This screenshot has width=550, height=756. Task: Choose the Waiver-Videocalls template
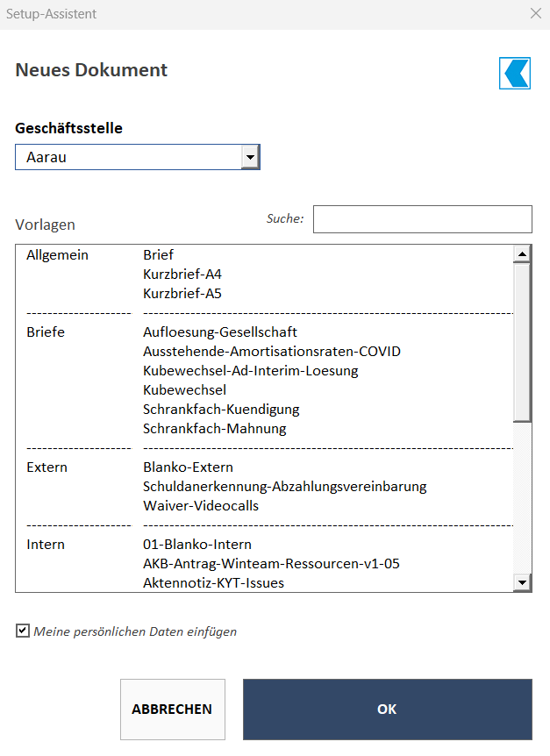click(201, 505)
